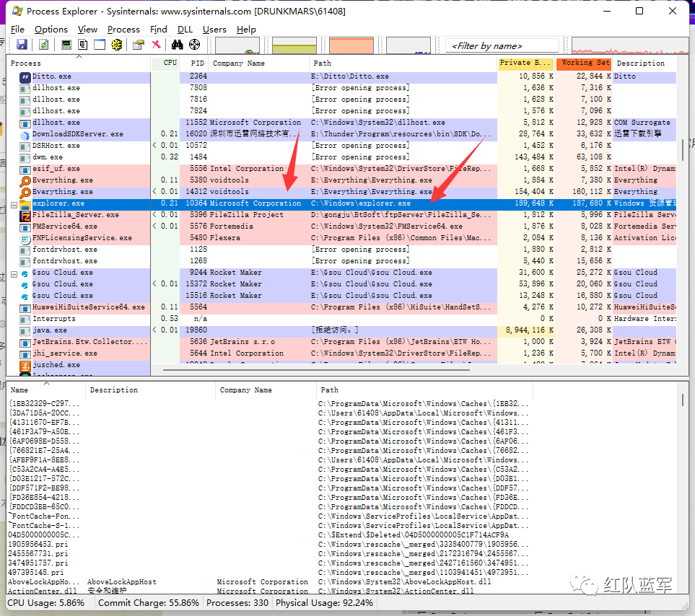Screen dimensions: 695x616
Task: Open the yellow commit history graph
Action: pos(294,45)
